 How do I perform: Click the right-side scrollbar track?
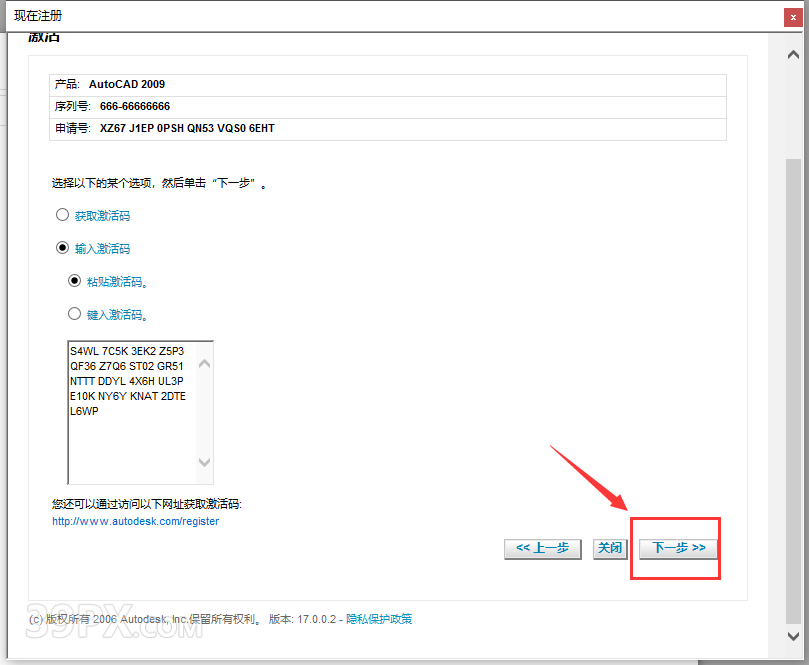793,400
